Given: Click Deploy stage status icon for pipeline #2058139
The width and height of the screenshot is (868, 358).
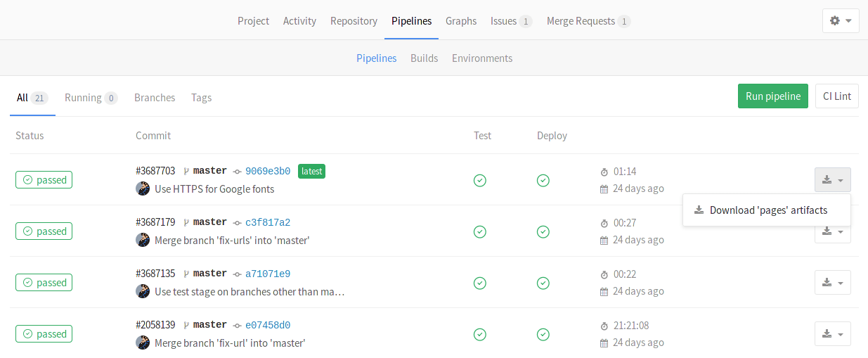Looking at the screenshot, I should (x=543, y=334).
